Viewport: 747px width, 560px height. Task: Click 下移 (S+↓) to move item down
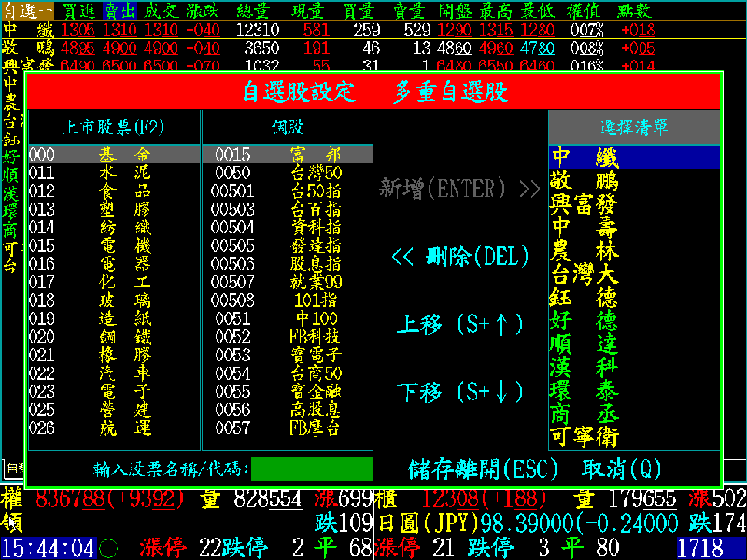[460, 392]
